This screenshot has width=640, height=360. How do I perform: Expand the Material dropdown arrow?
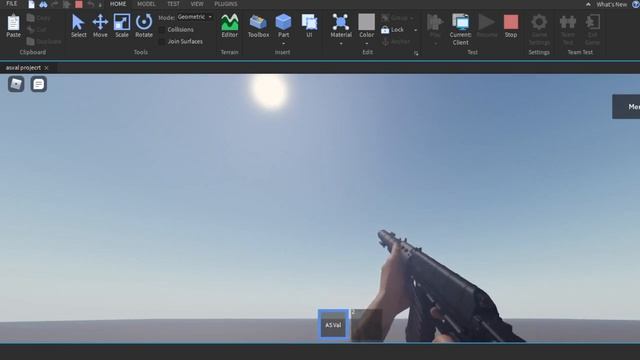point(340,44)
